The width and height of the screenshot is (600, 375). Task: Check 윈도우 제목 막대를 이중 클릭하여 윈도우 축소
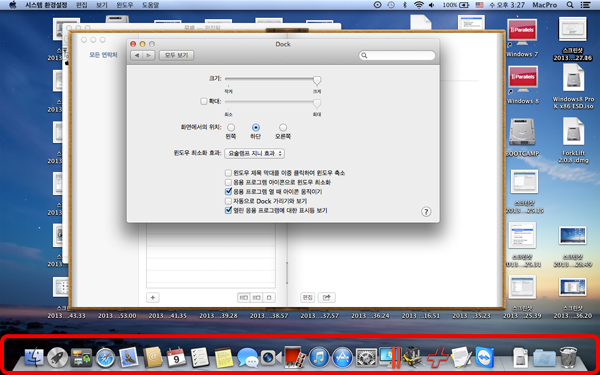pos(228,173)
